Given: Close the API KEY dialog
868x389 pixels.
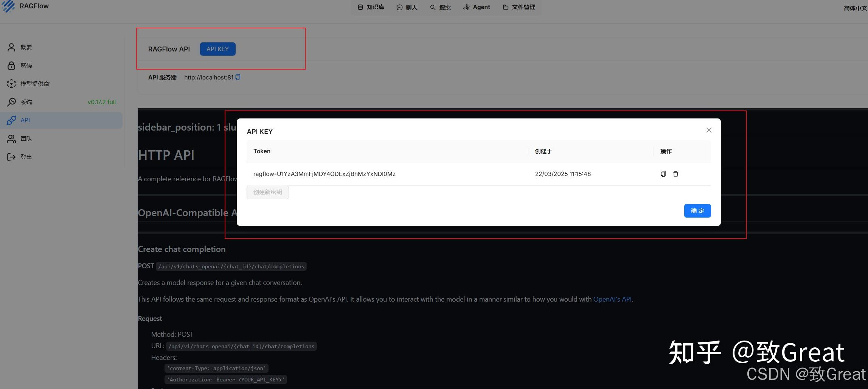Looking at the screenshot, I should (x=709, y=130).
